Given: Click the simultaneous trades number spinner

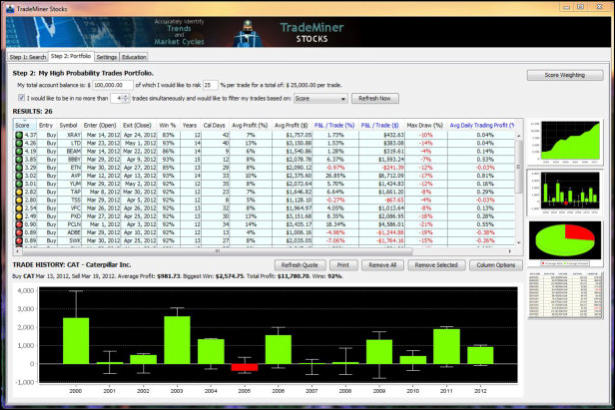Looking at the screenshot, I should pos(123,99).
